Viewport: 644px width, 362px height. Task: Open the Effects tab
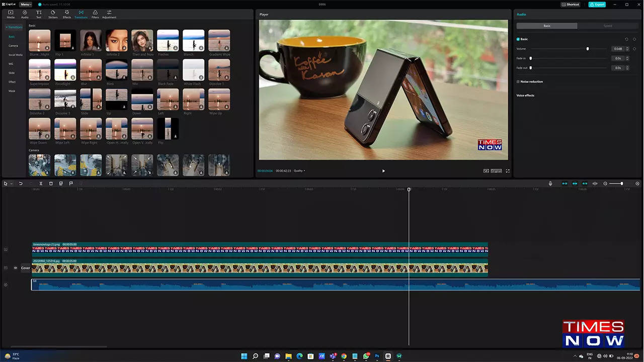[x=67, y=14]
